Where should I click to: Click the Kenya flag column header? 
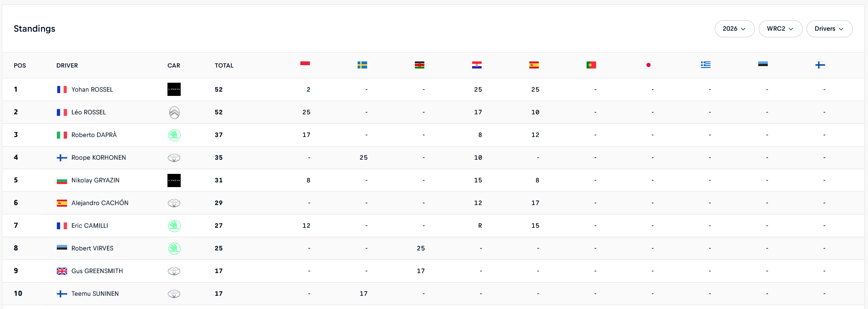point(420,65)
